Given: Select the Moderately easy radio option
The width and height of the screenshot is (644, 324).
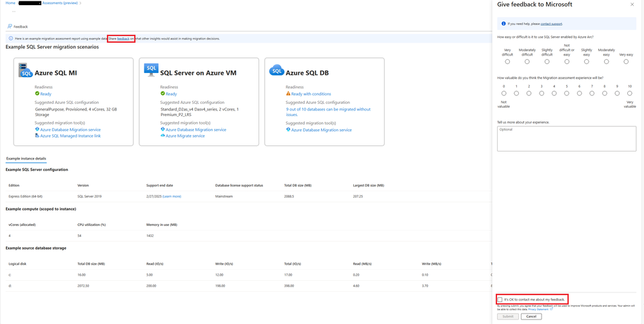Looking at the screenshot, I should (606, 62).
